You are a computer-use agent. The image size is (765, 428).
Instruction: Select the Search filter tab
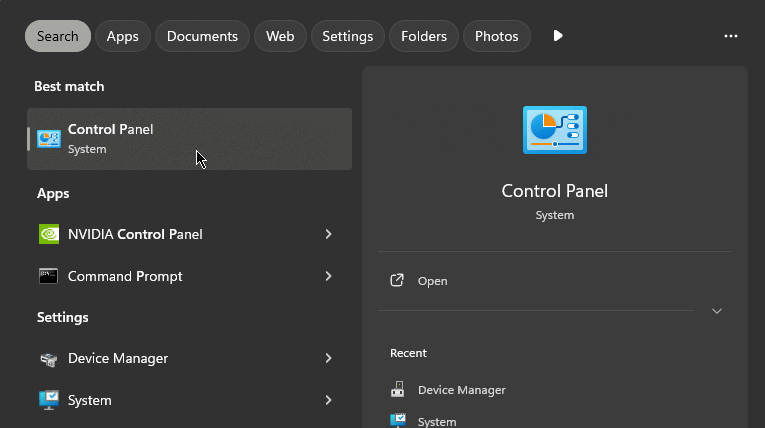click(x=58, y=36)
